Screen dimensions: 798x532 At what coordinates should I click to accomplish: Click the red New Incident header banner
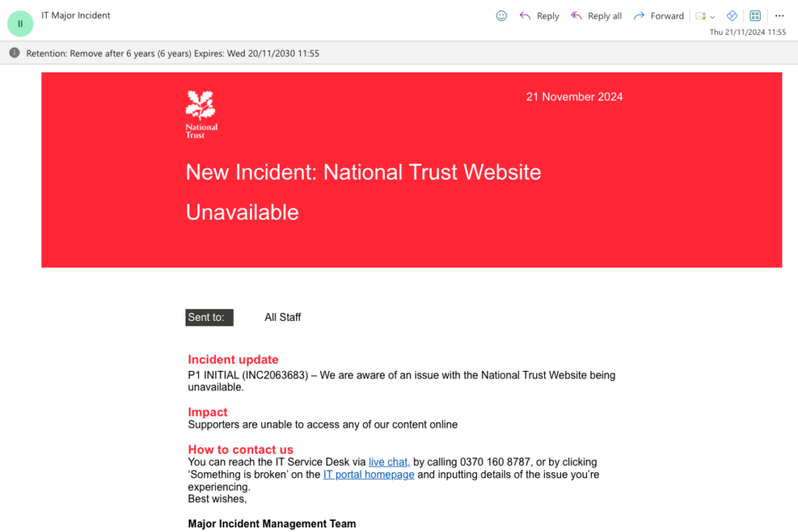point(411,170)
